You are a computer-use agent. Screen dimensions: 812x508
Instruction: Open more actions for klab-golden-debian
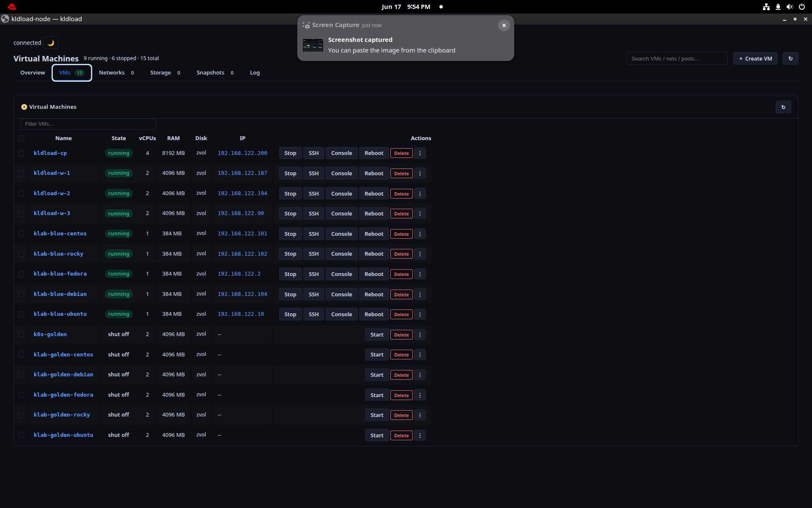click(x=420, y=375)
